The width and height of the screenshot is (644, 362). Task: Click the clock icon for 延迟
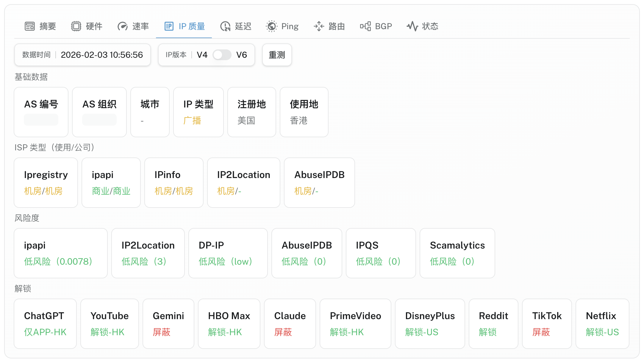225,26
